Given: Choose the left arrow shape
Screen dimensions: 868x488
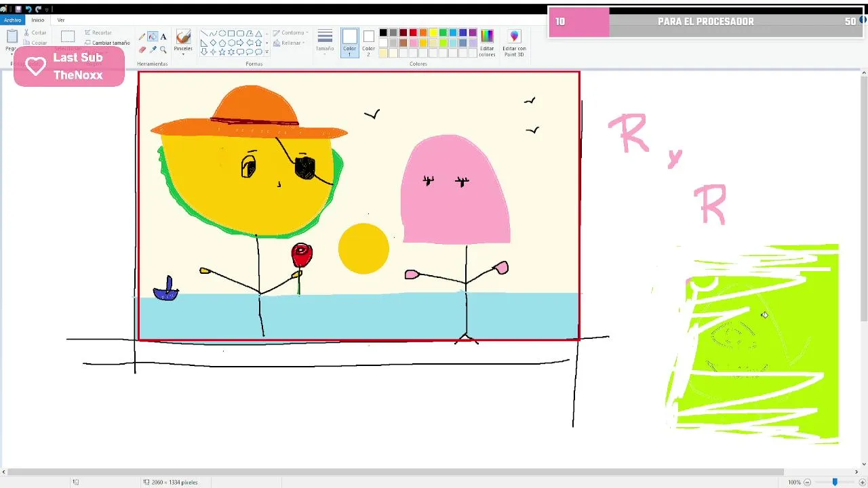Looking at the screenshot, I should 250,43.
